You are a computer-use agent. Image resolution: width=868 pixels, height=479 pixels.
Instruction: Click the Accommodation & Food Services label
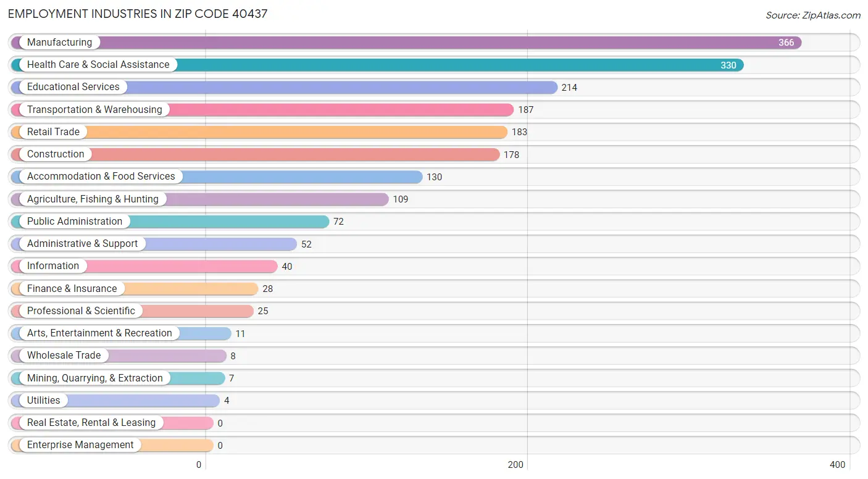point(101,177)
